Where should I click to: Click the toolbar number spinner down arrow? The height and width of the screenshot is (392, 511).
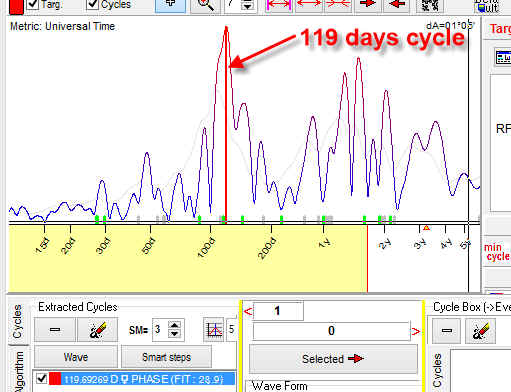tap(247, 7)
